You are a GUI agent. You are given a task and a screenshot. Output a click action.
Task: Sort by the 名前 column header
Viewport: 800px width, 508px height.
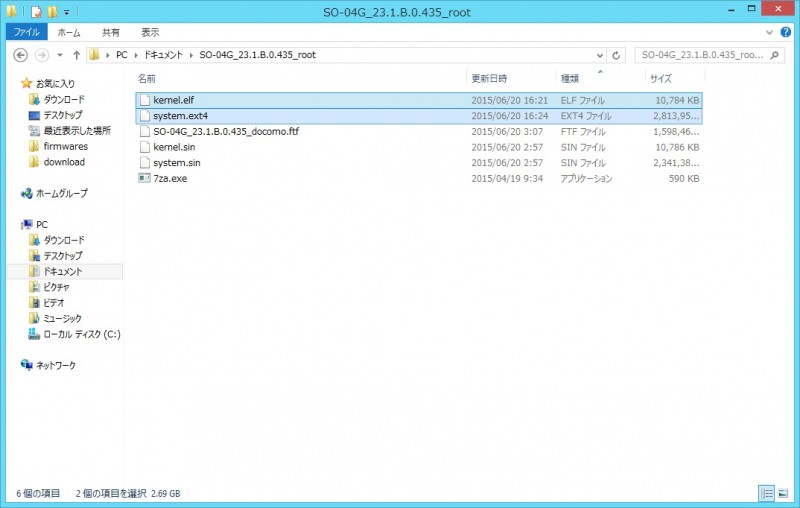point(147,78)
